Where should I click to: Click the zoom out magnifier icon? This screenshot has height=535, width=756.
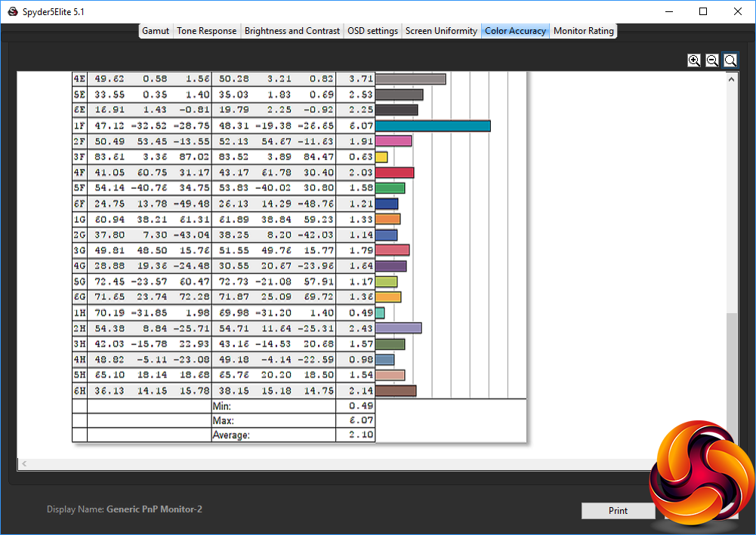[712, 60]
